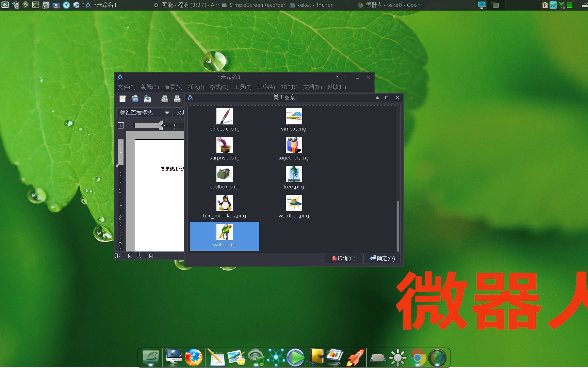
Task: Cancel the clip art dialog via 取消(C)
Action: point(343,259)
